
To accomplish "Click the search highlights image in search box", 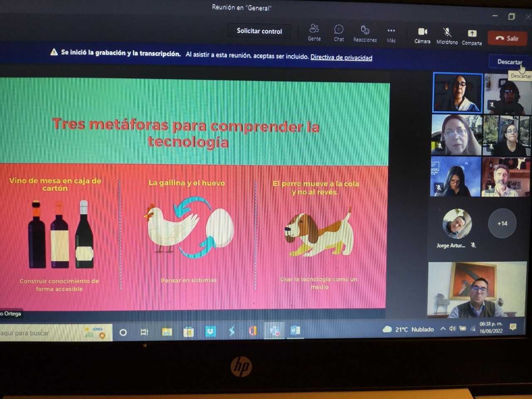I will coord(95,332).
